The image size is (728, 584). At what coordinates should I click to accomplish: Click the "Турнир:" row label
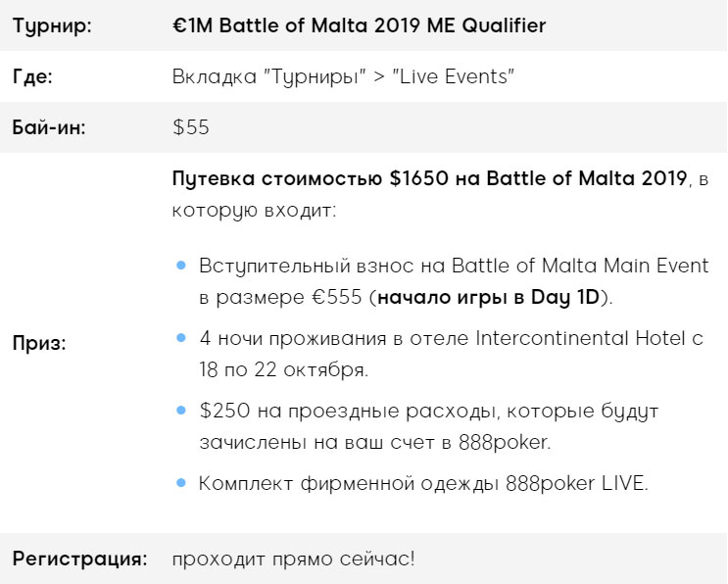click(x=52, y=25)
